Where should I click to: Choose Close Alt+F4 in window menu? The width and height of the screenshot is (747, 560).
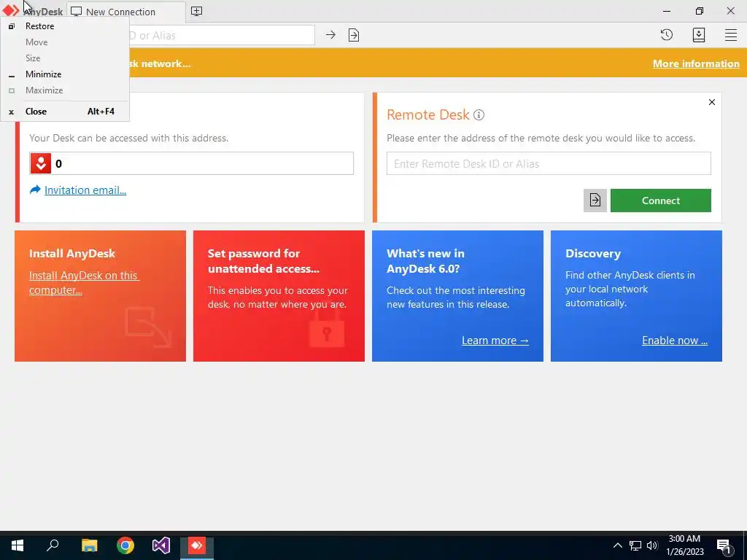[65, 112]
